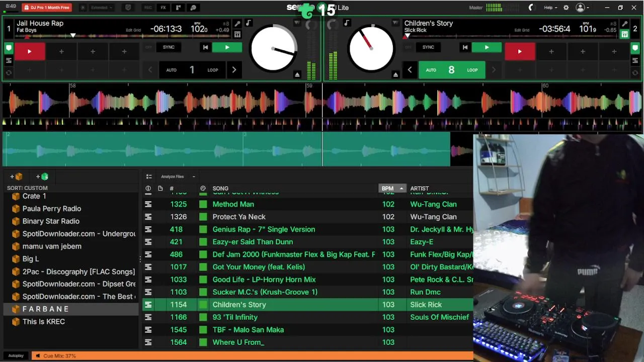
Task: Click the DJ Pro 1 Month Free button
Action: coord(47,8)
